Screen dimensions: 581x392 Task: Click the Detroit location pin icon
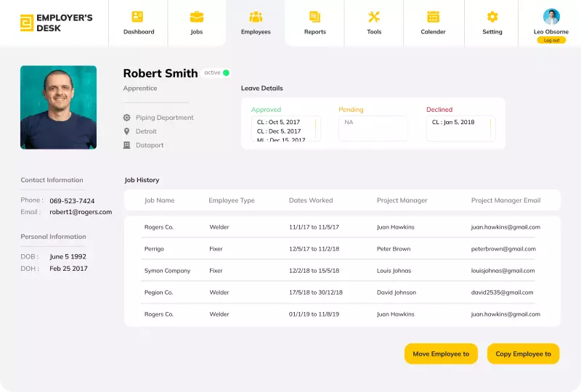pos(127,131)
